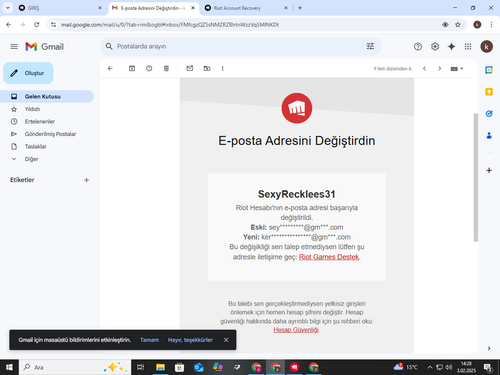Viewport: 500px width, 375px height.
Task: Open Chrome tab search dropdown arrow
Action: point(8,8)
